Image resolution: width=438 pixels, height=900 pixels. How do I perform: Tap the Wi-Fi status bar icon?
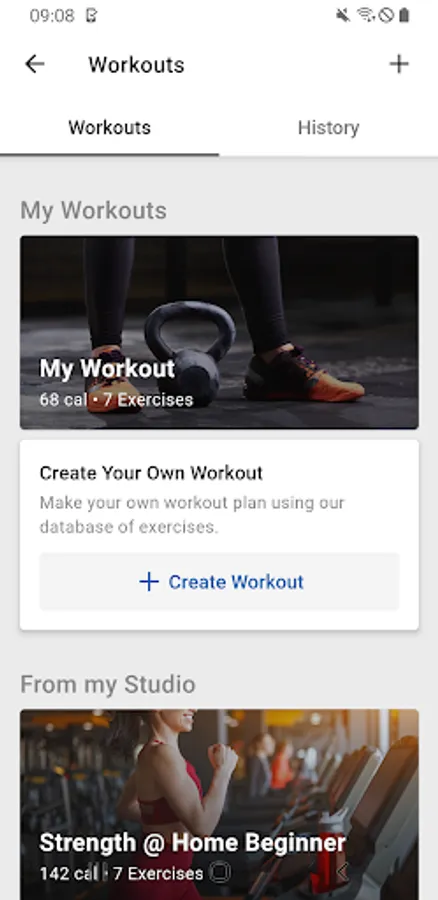click(365, 15)
